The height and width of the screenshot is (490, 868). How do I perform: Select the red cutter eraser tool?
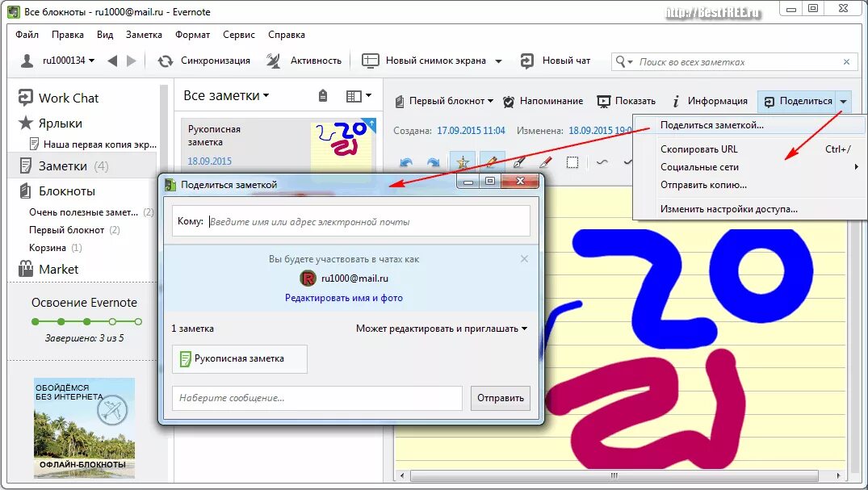coord(545,162)
